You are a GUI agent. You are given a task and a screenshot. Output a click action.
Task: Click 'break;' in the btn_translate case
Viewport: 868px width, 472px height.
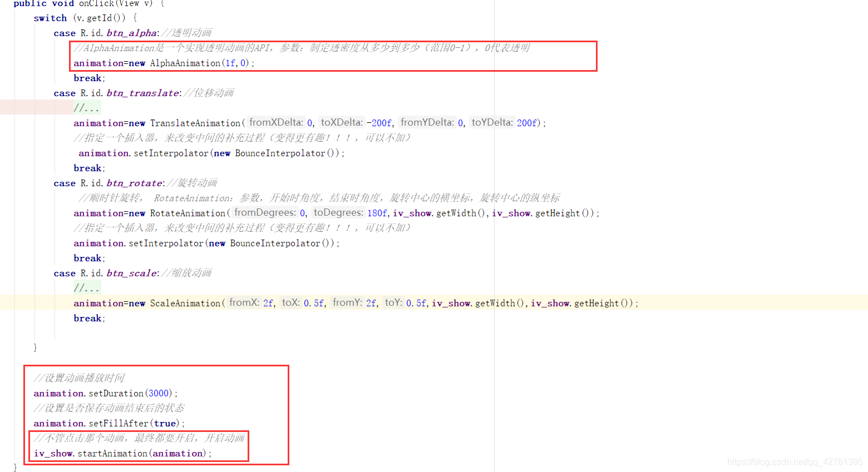[89, 168]
